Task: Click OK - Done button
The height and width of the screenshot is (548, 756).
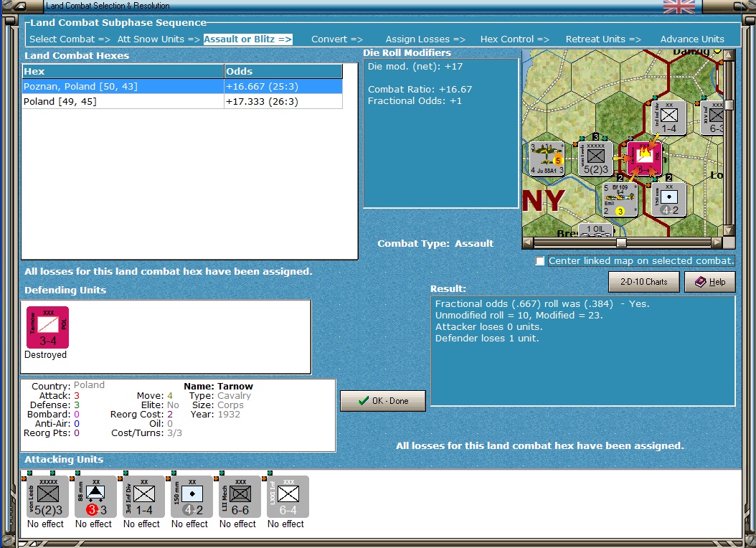Action: pos(383,401)
